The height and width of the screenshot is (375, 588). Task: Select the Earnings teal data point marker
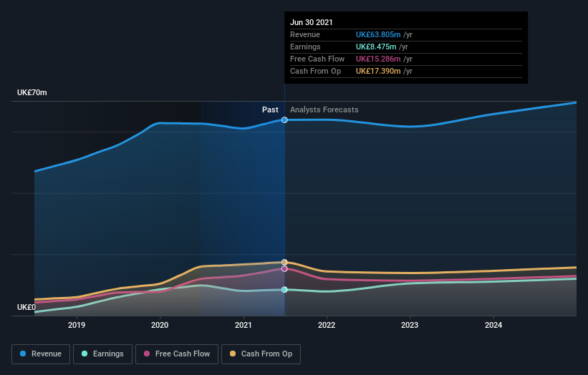tap(284, 290)
